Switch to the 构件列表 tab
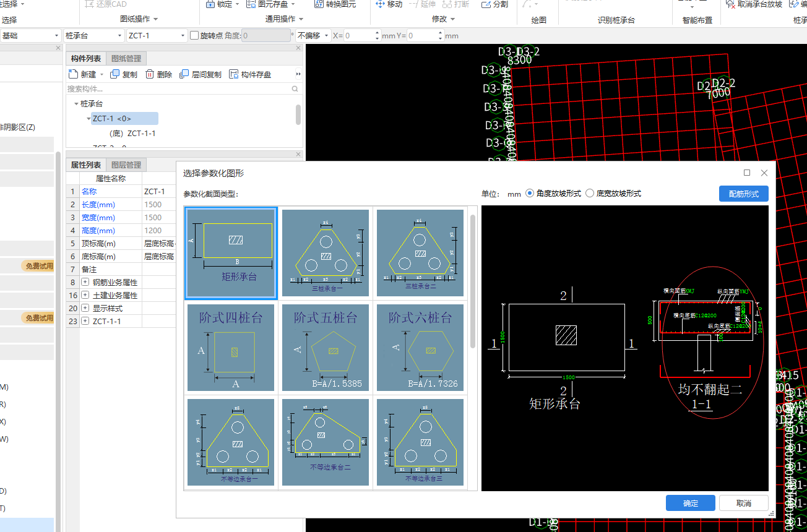807x532 pixels. pos(86,58)
